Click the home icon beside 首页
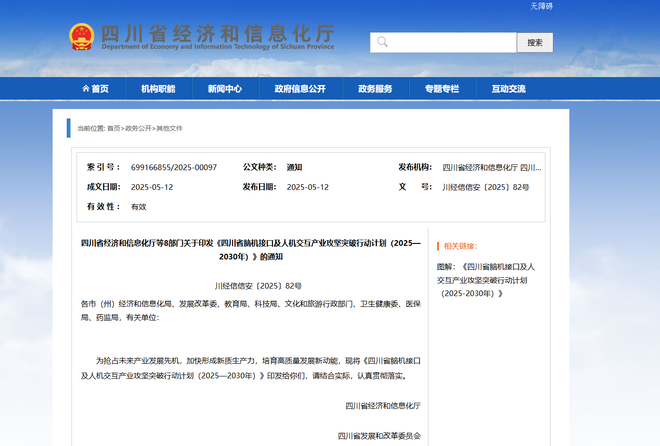660x446 pixels. tap(84, 89)
